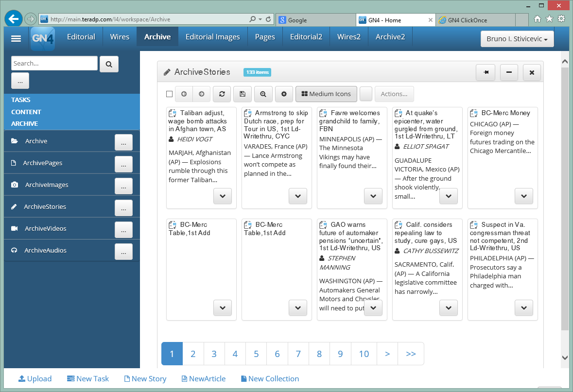The image size is (573, 392).
Task: Pin the ArchiveStories panel
Action: (486, 72)
